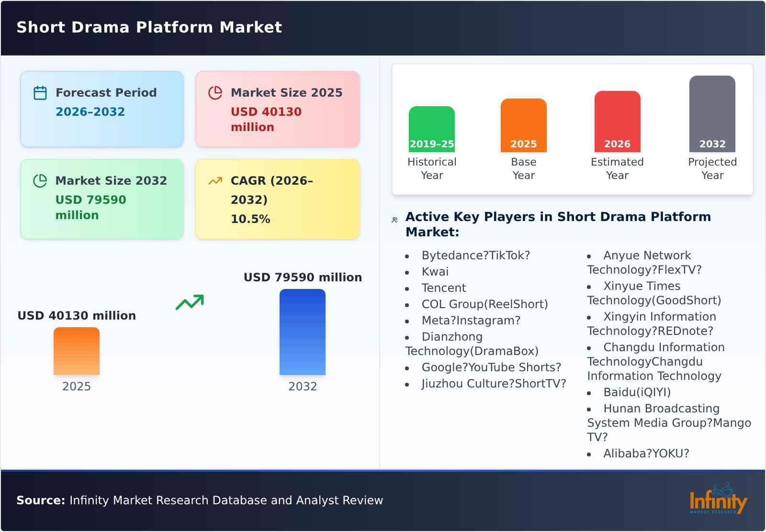Click the pie chart icon beside Market Size 2032
The height and width of the screenshot is (532, 766).
[x=40, y=181]
